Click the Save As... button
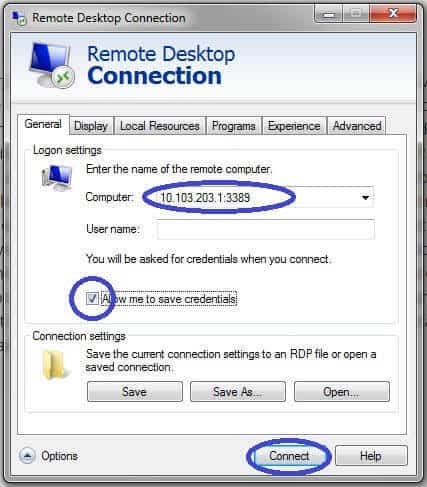The image size is (427, 487). (238, 392)
